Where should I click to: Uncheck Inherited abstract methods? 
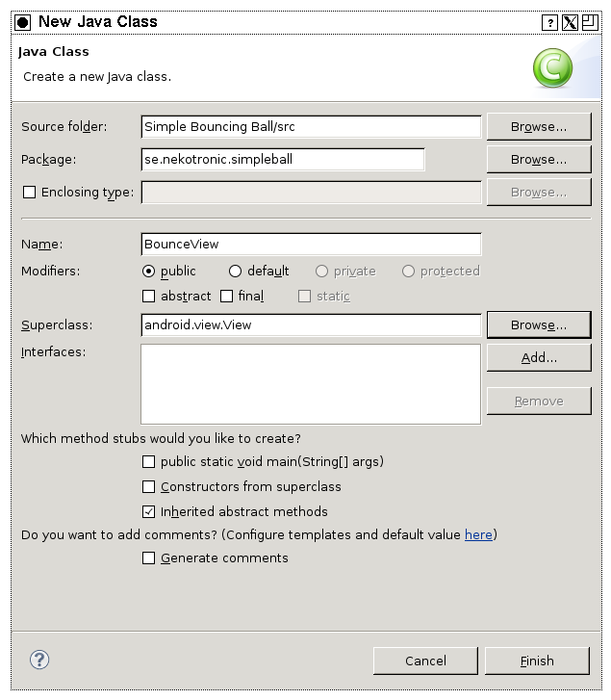point(148,511)
